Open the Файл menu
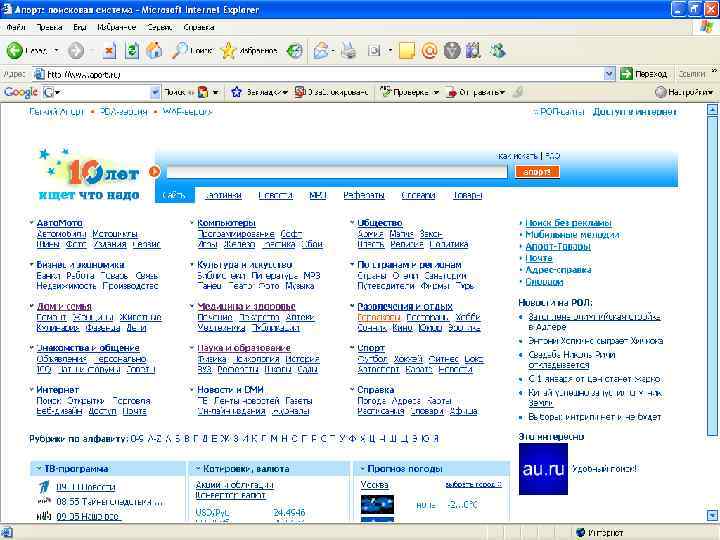 16,27
